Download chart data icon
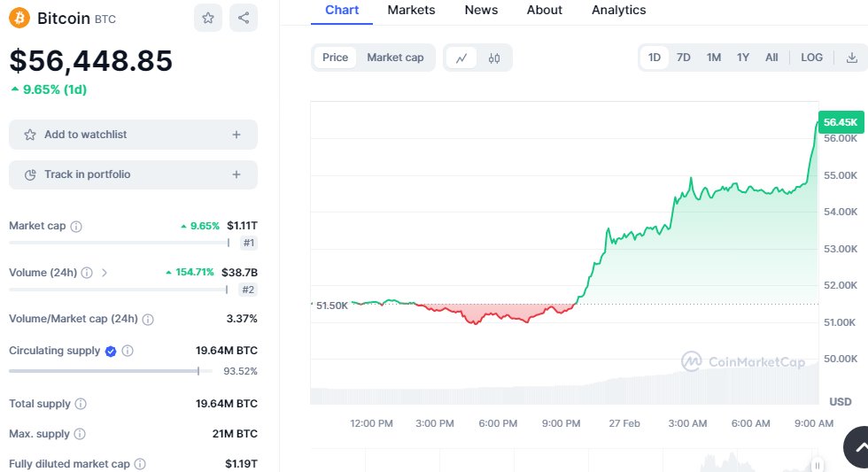Screen dimensions: 868x472 point(852,58)
